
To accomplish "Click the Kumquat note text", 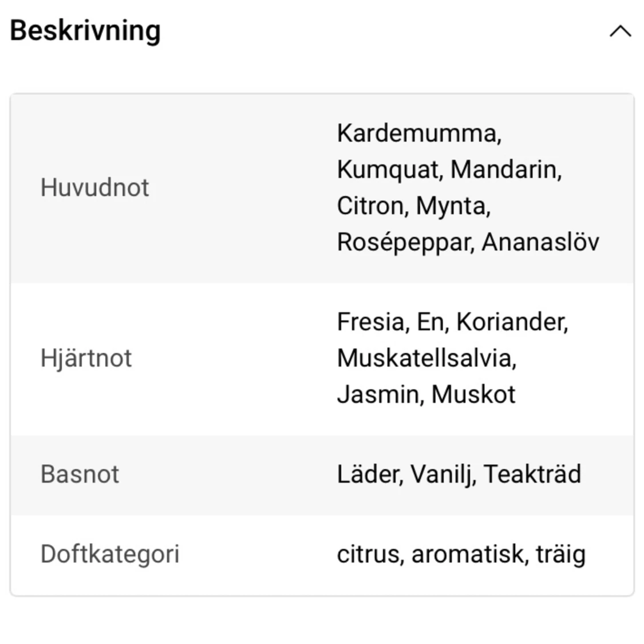I will (x=389, y=169).
